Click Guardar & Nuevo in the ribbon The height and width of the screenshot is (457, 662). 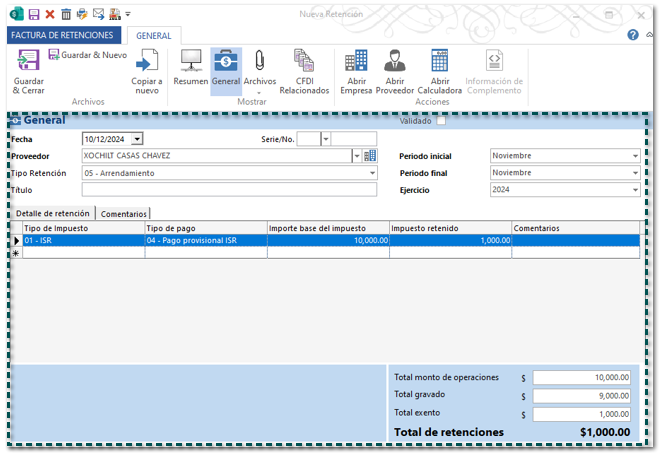[x=86, y=55]
